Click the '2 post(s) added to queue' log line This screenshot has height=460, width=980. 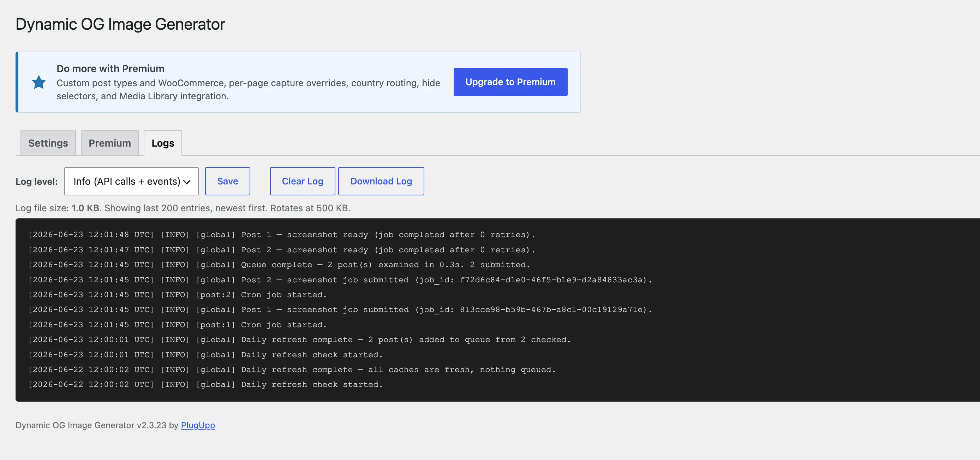(x=299, y=340)
